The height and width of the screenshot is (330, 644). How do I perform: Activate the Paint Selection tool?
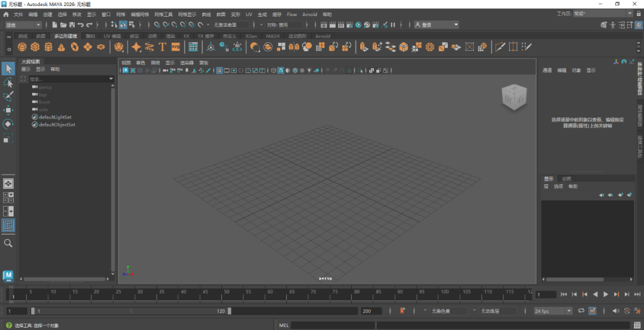click(8, 96)
